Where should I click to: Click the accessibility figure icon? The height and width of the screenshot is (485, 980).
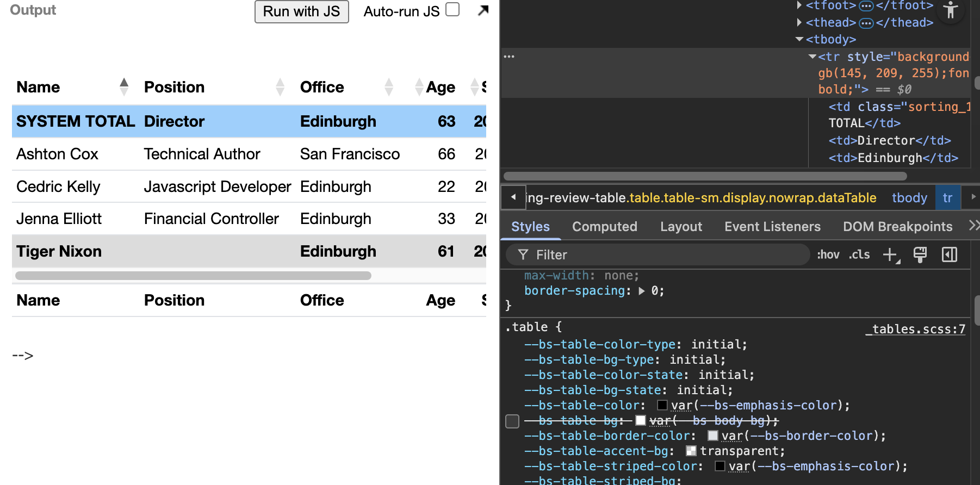pos(951,10)
